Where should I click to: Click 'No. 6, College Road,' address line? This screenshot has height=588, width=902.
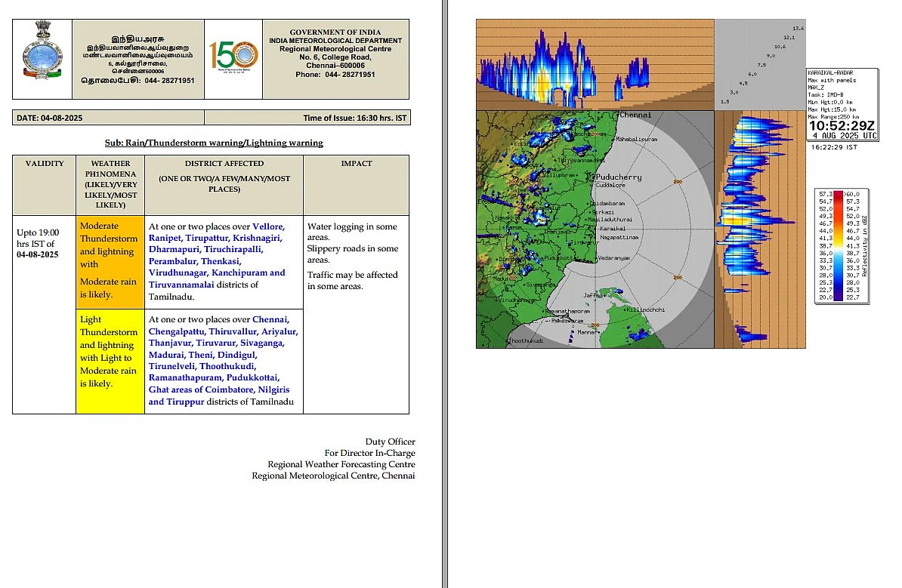click(x=335, y=57)
